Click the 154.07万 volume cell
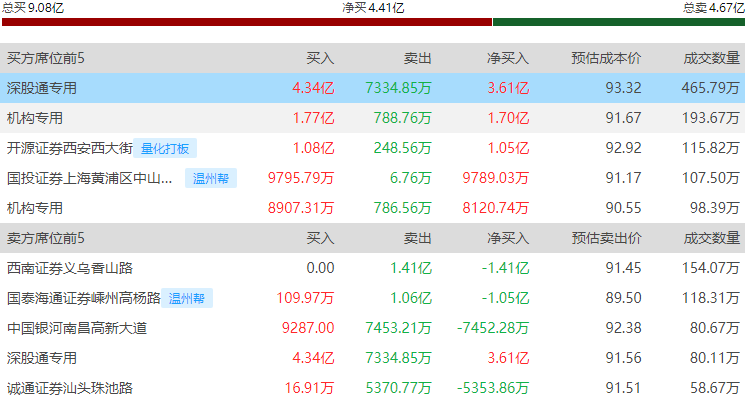This screenshot has width=745, height=398. click(x=711, y=268)
